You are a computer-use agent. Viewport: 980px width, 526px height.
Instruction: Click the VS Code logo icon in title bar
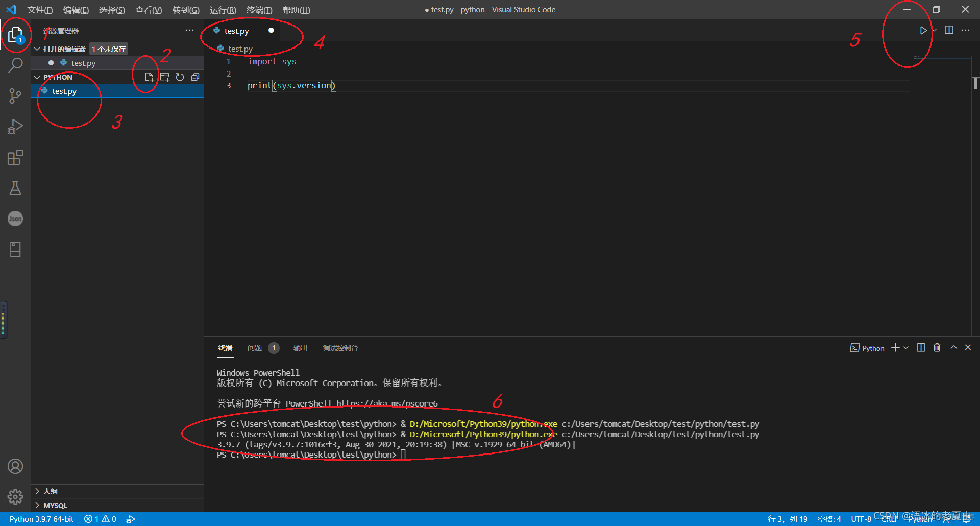click(11, 10)
